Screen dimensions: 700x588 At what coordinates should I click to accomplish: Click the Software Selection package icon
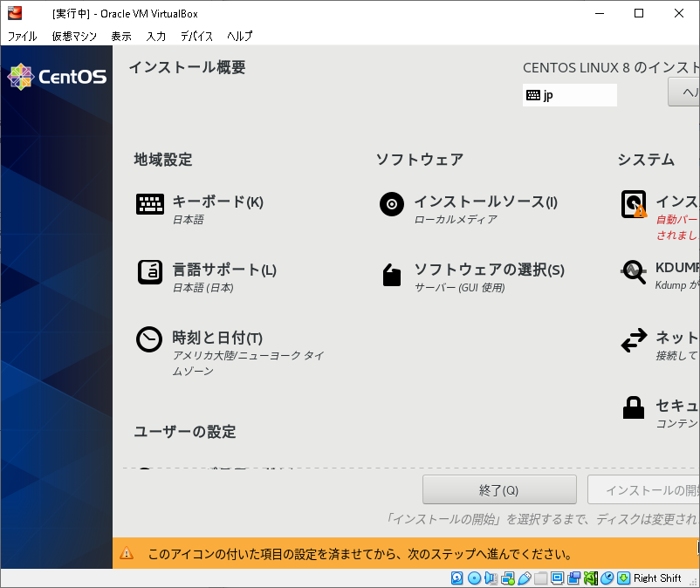click(x=392, y=274)
